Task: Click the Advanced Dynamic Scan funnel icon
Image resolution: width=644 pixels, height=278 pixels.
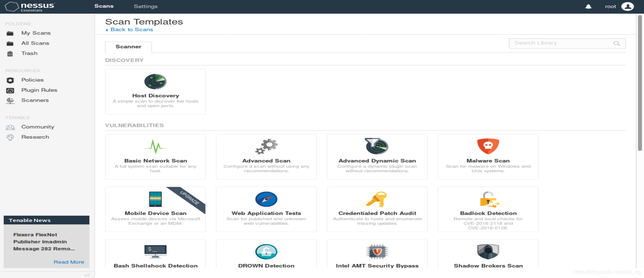Action: [377, 146]
